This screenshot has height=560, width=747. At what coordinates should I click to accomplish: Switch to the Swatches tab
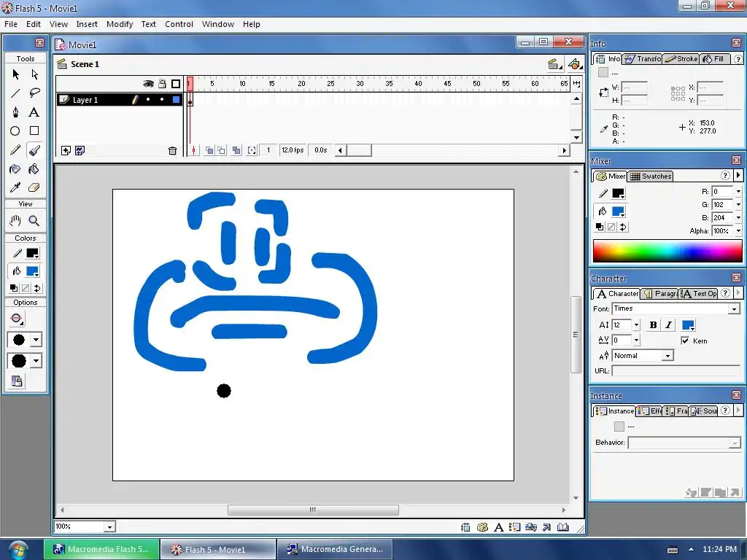(650, 176)
